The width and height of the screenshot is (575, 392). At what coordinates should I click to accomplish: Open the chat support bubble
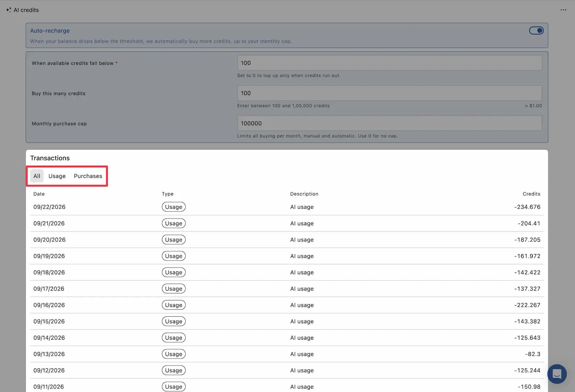pyautogui.click(x=557, y=374)
